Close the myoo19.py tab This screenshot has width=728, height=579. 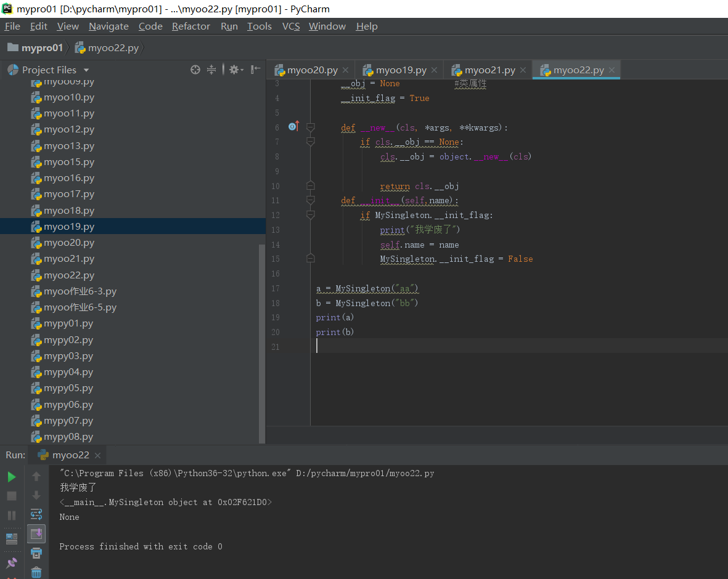(434, 70)
